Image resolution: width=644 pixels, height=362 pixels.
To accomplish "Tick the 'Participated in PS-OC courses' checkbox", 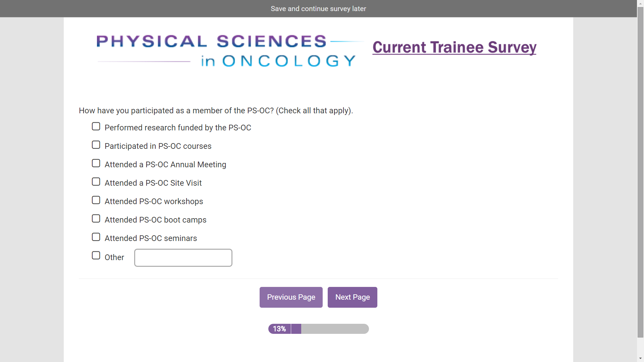I will pyautogui.click(x=96, y=145).
